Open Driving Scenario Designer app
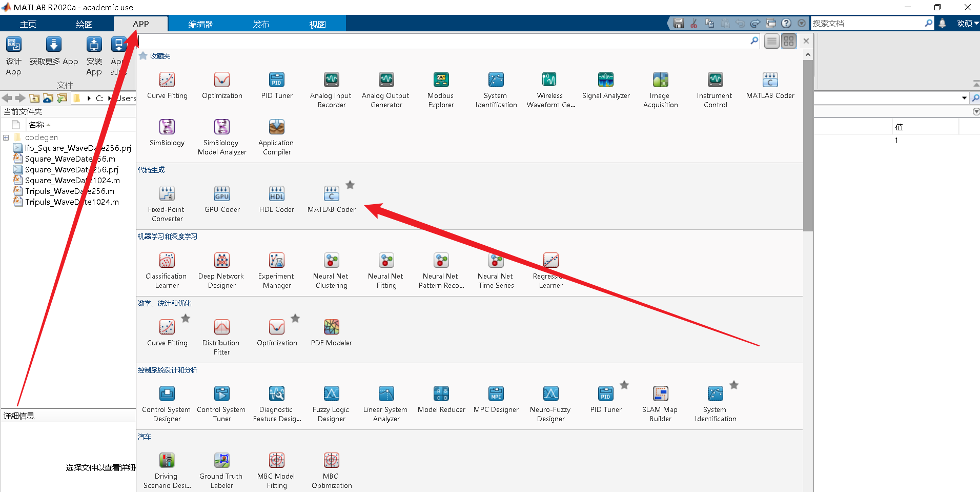 [x=167, y=470]
